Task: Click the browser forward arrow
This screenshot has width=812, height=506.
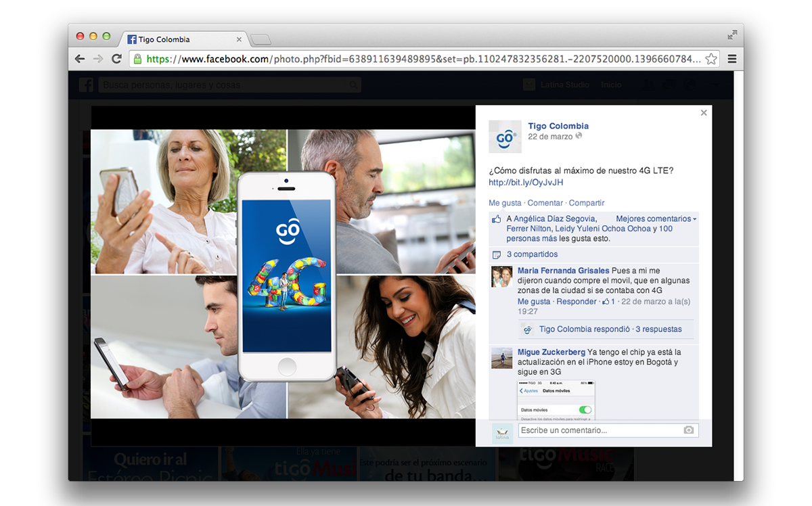Action: 98,59
